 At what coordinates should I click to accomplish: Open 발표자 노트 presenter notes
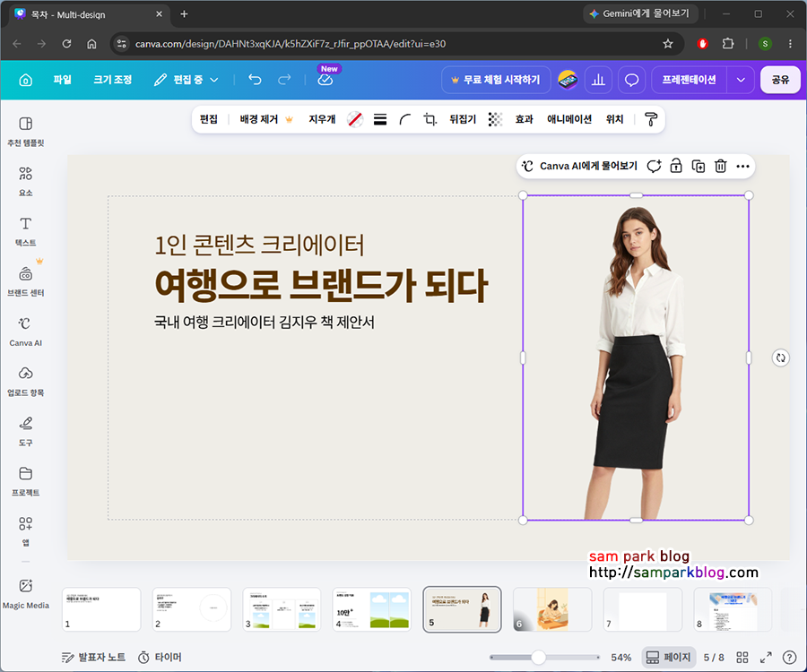(x=93, y=657)
